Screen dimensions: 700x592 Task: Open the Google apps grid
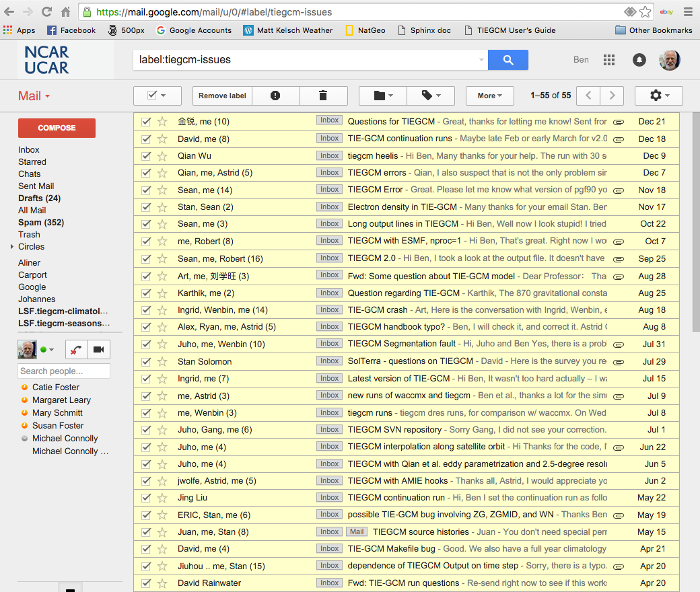[x=609, y=60]
